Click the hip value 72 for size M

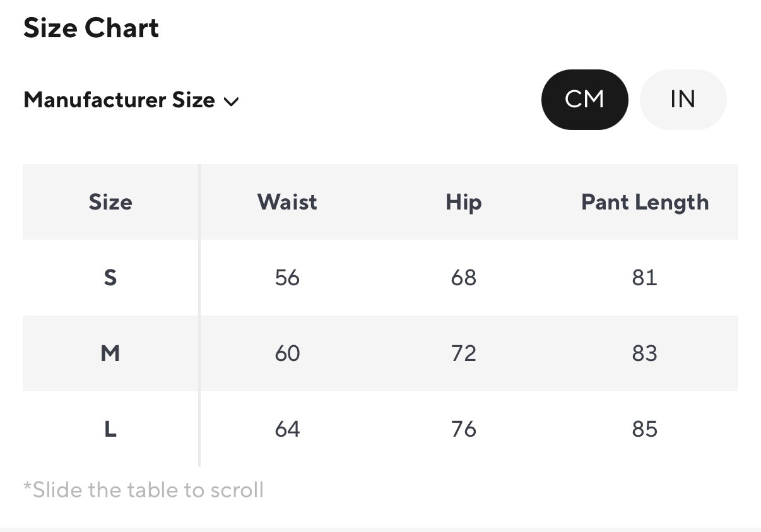click(463, 353)
